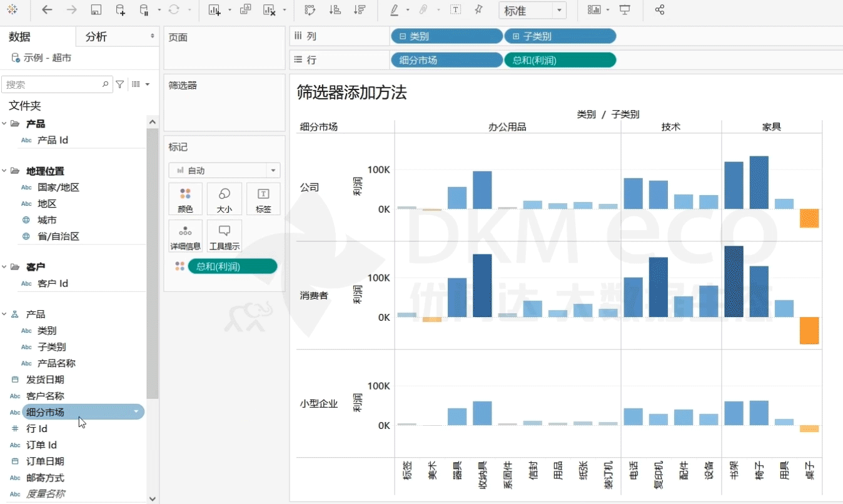Open the 颜色 color settings on marks card

pyautogui.click(x=185, y=199)
